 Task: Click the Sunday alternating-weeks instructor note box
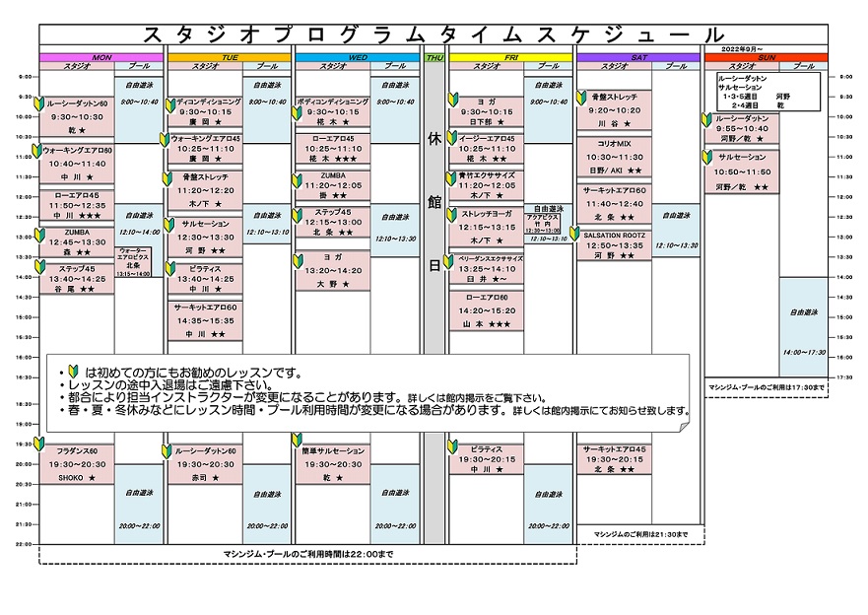pos(768,92)
